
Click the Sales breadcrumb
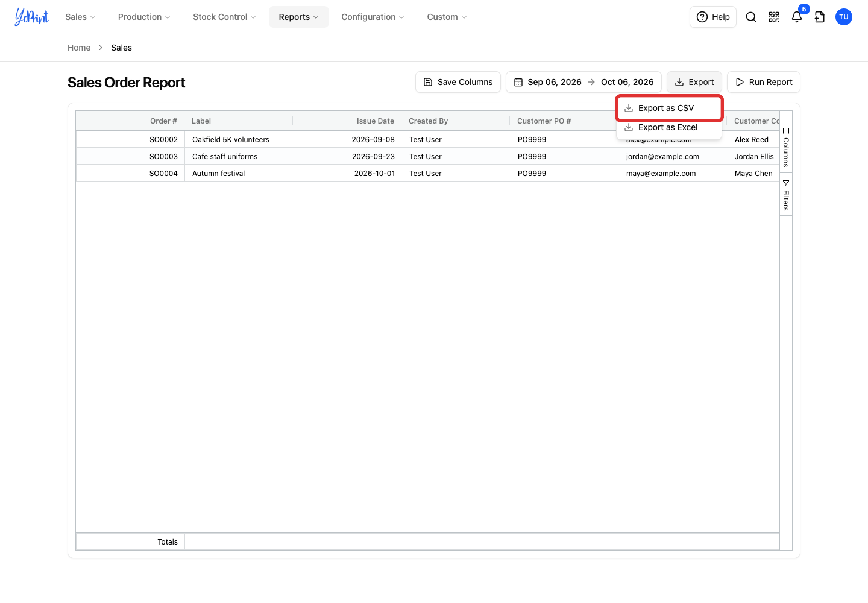click(x=121, y=48)
